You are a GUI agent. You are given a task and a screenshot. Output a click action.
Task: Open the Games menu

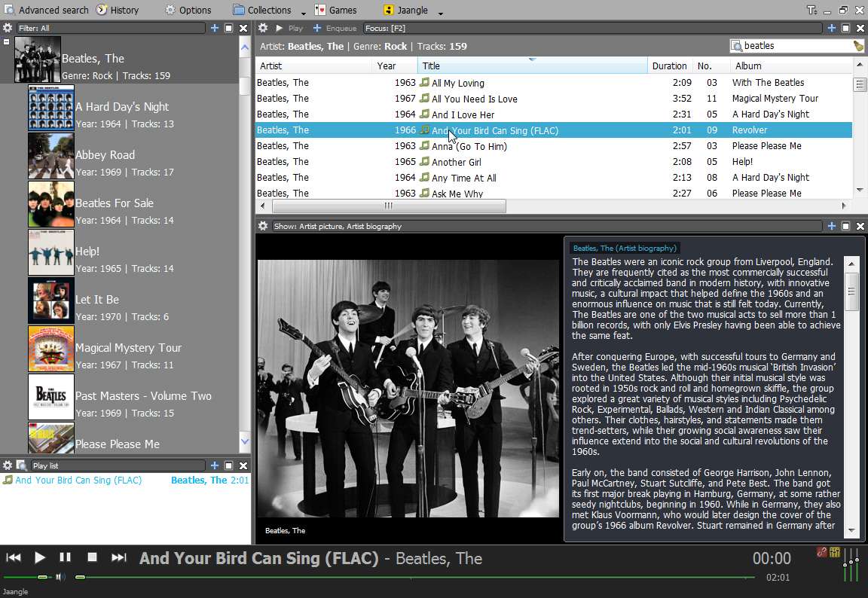click(335, 10)
